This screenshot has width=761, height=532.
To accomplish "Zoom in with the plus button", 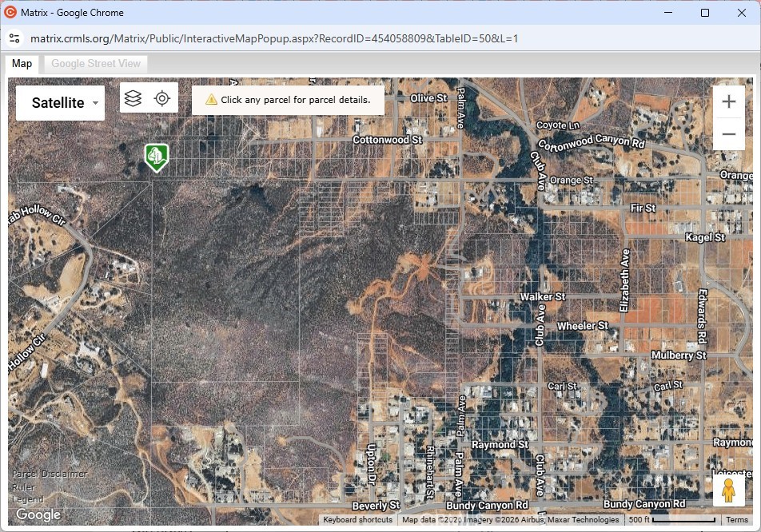I will coord(728,101).
